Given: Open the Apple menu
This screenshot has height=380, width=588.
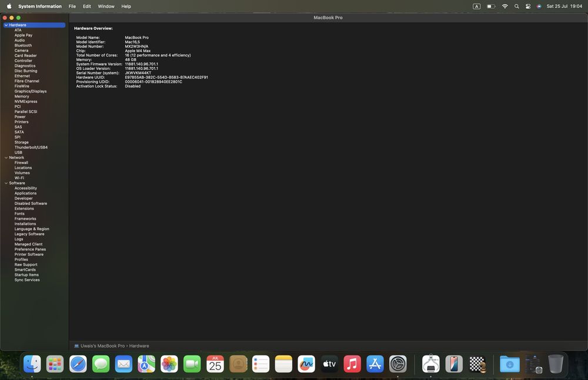Looking at the screenshot, I should (x=9, y=6).
